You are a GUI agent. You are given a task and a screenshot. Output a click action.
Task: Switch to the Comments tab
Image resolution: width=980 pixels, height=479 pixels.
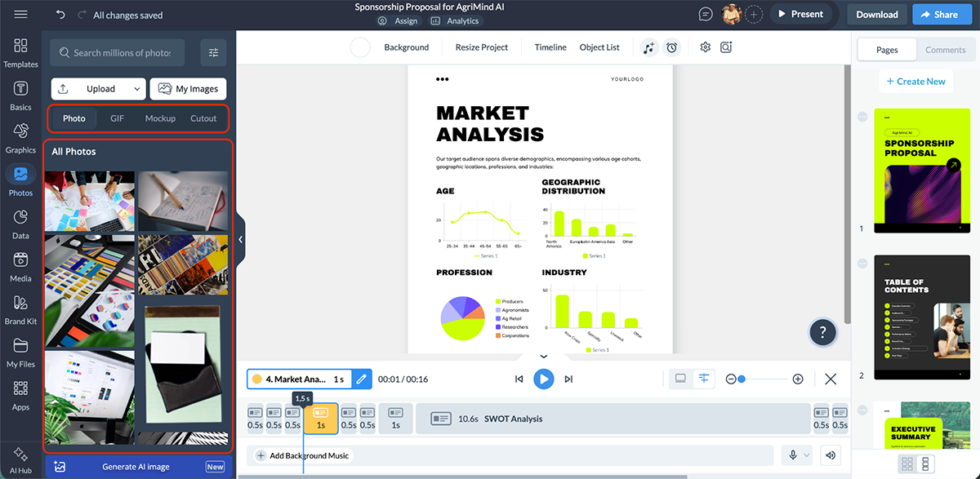pyautogui.click(x=945, y=49)
